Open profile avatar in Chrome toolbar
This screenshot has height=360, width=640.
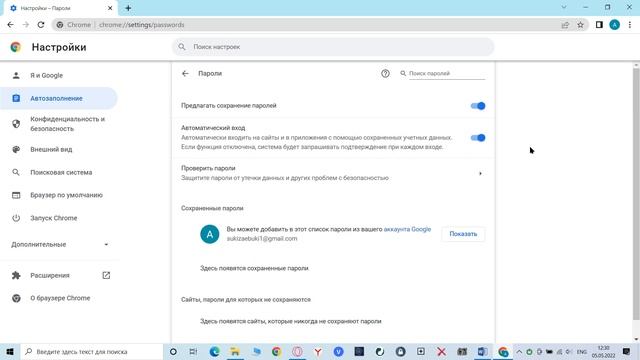[x=614, y=25]
